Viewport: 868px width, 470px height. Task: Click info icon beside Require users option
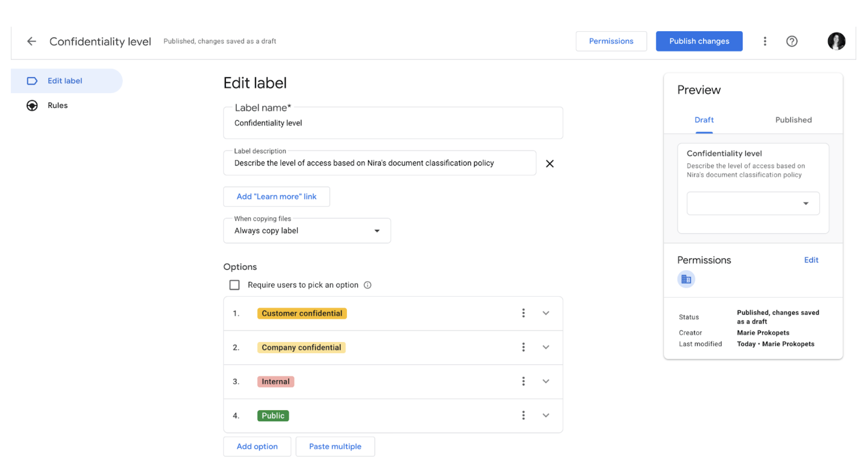click(x=368, y=285)
